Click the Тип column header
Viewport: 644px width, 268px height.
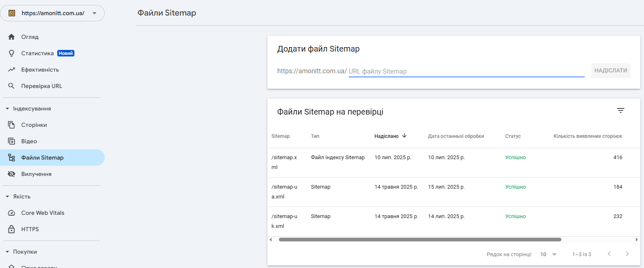coord(315,136)
